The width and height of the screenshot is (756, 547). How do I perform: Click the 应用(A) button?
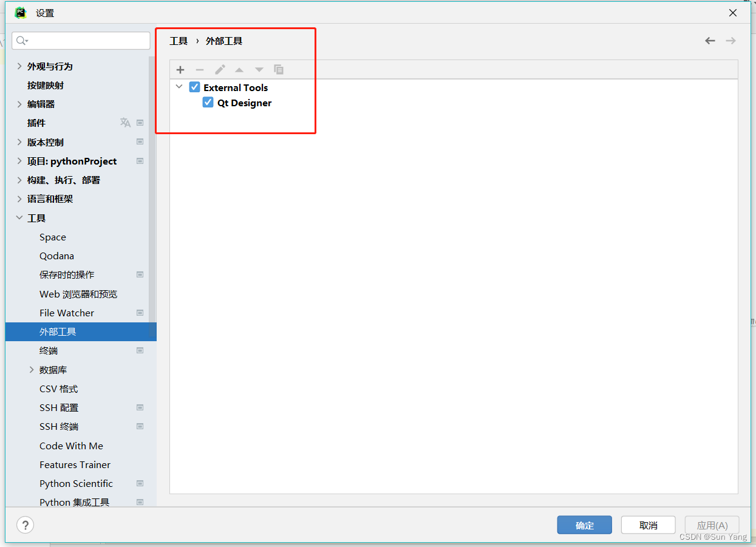[712, 525]
